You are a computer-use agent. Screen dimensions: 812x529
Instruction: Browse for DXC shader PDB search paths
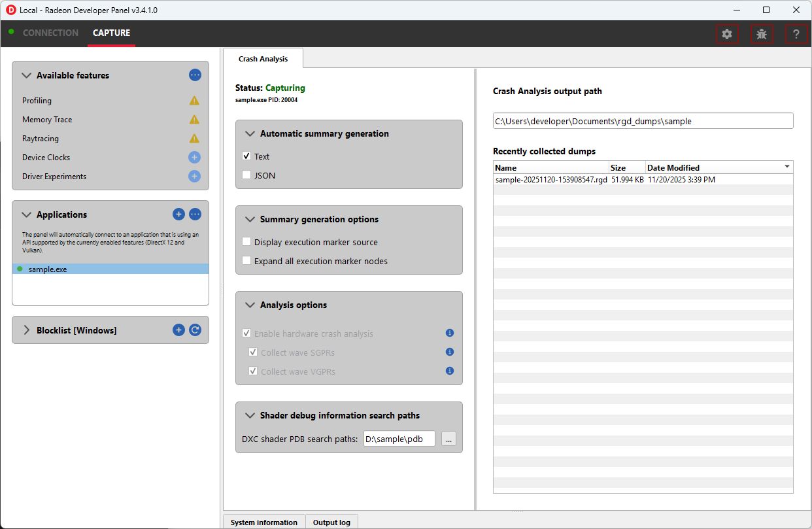(448, 439)
